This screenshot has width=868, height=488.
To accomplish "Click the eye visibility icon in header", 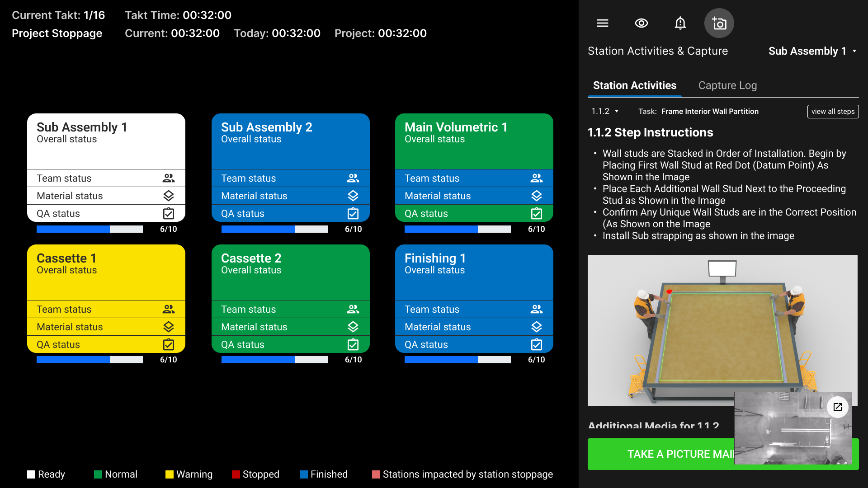I will click(641, 23).
